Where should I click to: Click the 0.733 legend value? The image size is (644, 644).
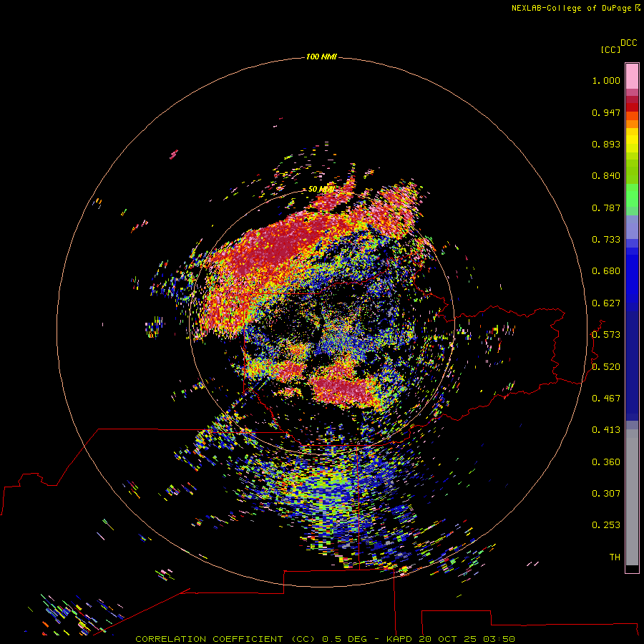[606, 240]
